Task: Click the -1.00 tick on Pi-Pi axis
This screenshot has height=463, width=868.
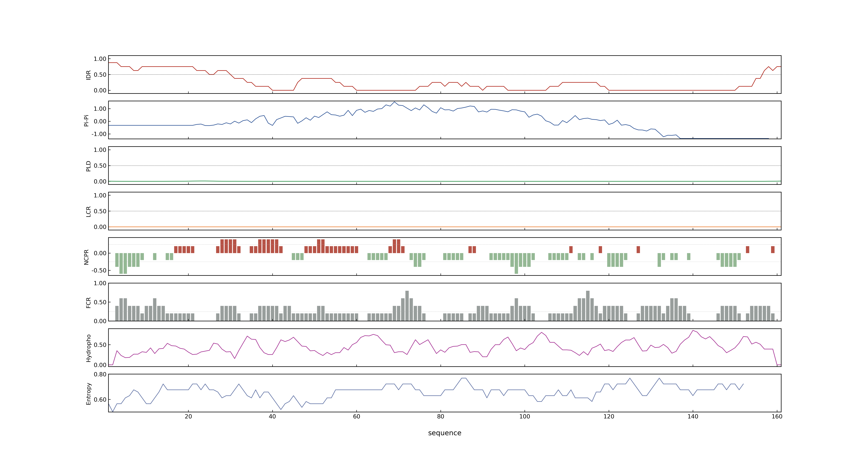Action: (x=99, y=134)
